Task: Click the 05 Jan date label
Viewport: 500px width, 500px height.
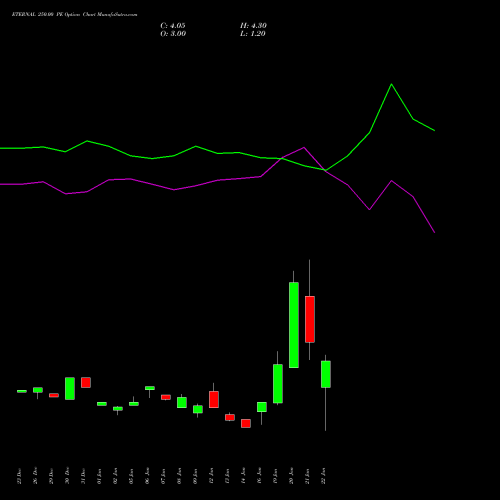Action: tap(131, 476)
